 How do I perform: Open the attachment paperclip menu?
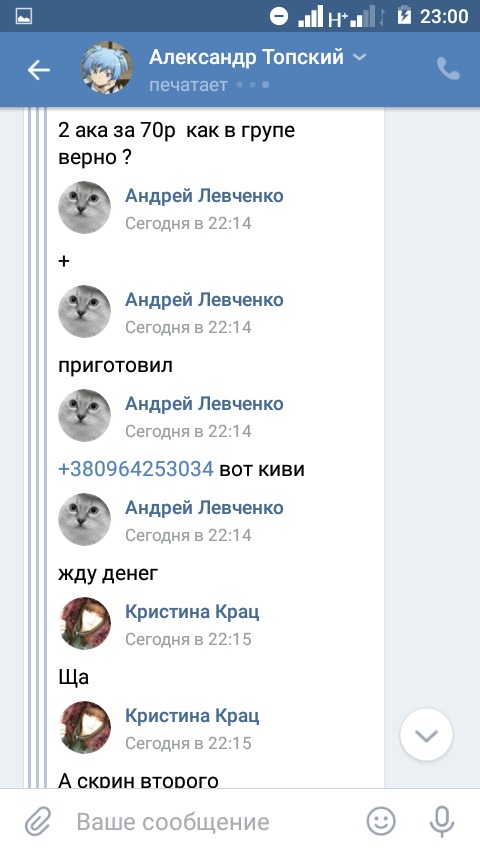tap(38, 822)
